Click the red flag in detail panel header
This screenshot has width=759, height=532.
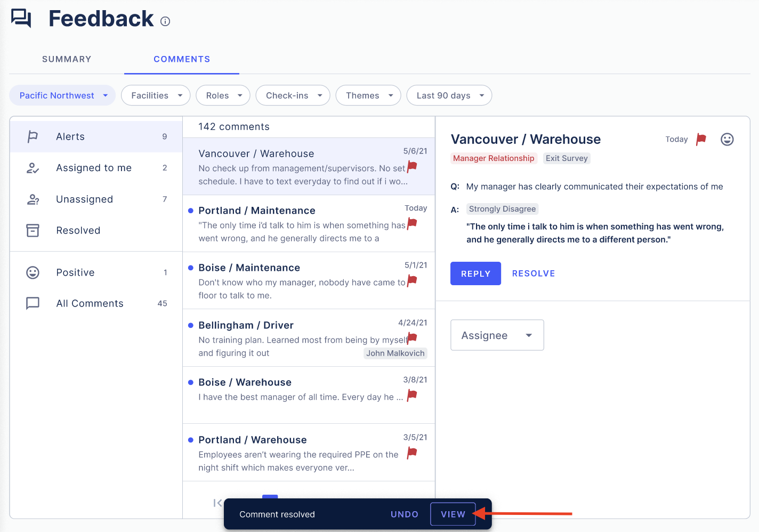[x=701, y=139]
